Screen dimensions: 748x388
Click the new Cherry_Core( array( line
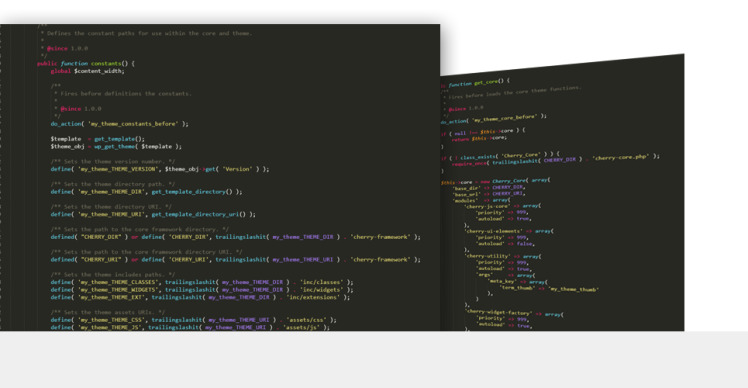pos(495,181)
